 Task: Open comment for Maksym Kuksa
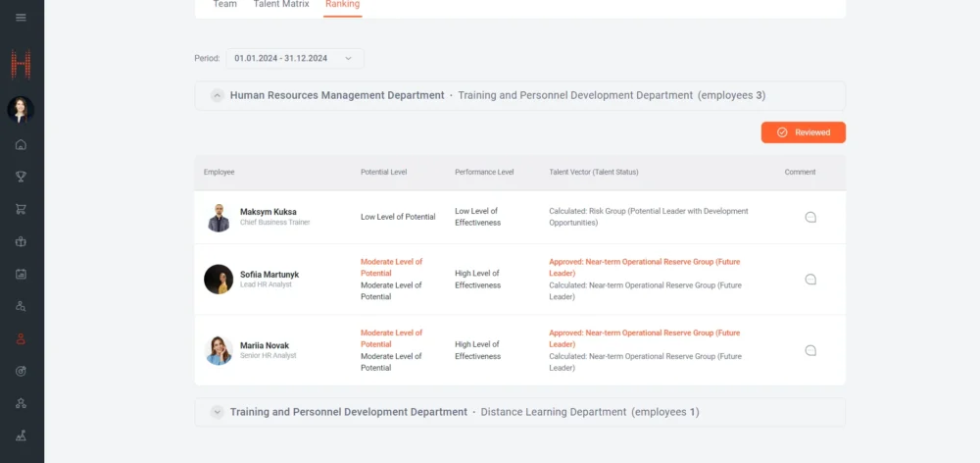[x=810, y=218]
